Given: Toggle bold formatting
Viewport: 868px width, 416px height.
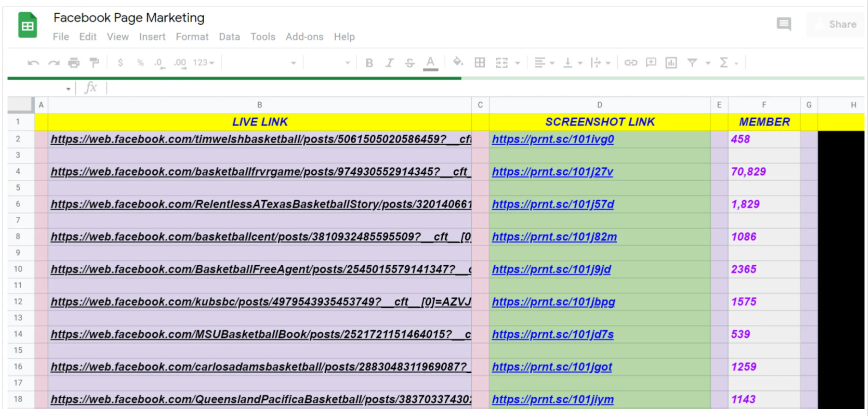Looking at the screenshot, I should (369, 63).
